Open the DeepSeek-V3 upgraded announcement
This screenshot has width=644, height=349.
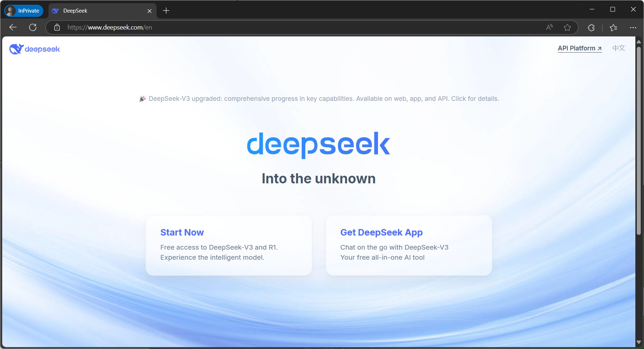coord(319,99)
